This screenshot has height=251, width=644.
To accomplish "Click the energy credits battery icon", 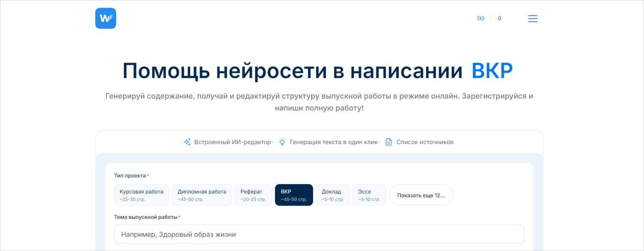I will coord(481,18).
